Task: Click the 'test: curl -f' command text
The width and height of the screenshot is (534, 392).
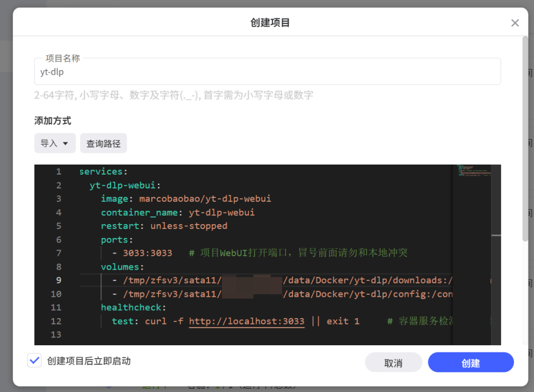Action: click(148, 321)
